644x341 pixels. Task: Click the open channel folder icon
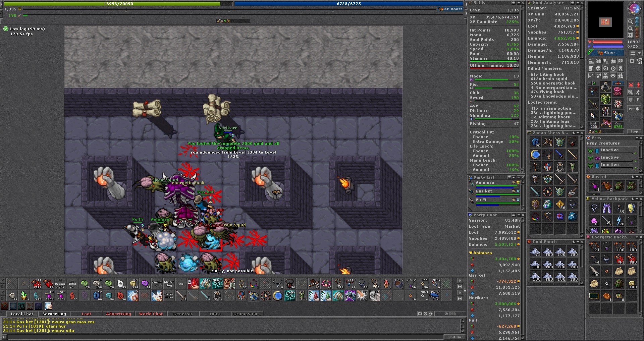[x=420, y=314]
